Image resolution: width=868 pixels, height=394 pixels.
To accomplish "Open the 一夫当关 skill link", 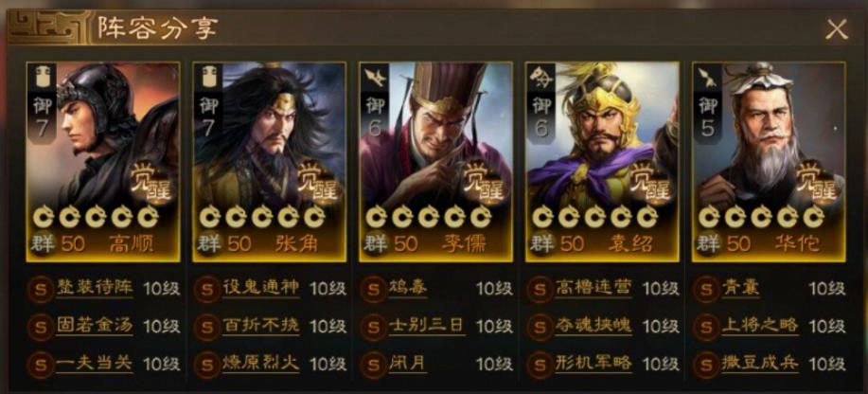I will click(95, 364).
